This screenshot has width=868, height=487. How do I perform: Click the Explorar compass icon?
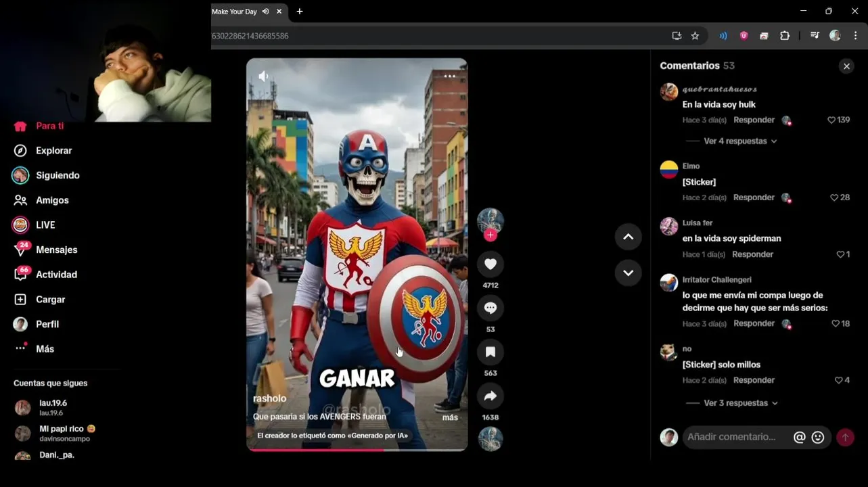click(20, 150)
